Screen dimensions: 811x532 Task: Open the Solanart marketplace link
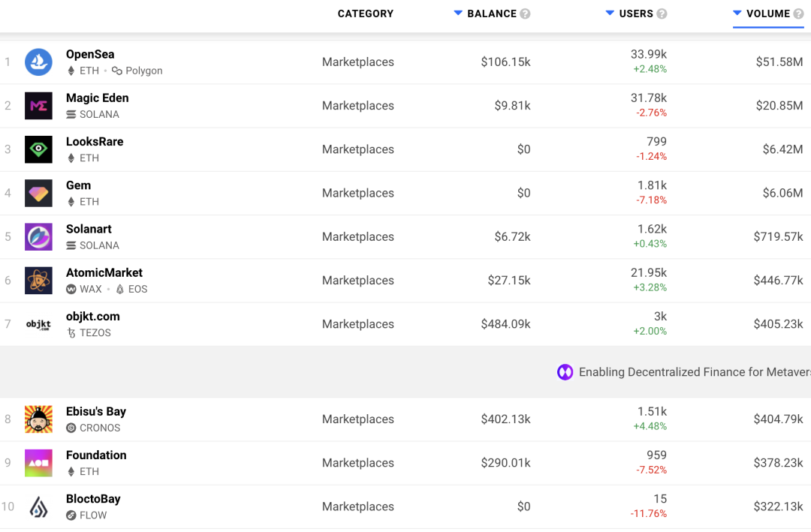[89, 229]
